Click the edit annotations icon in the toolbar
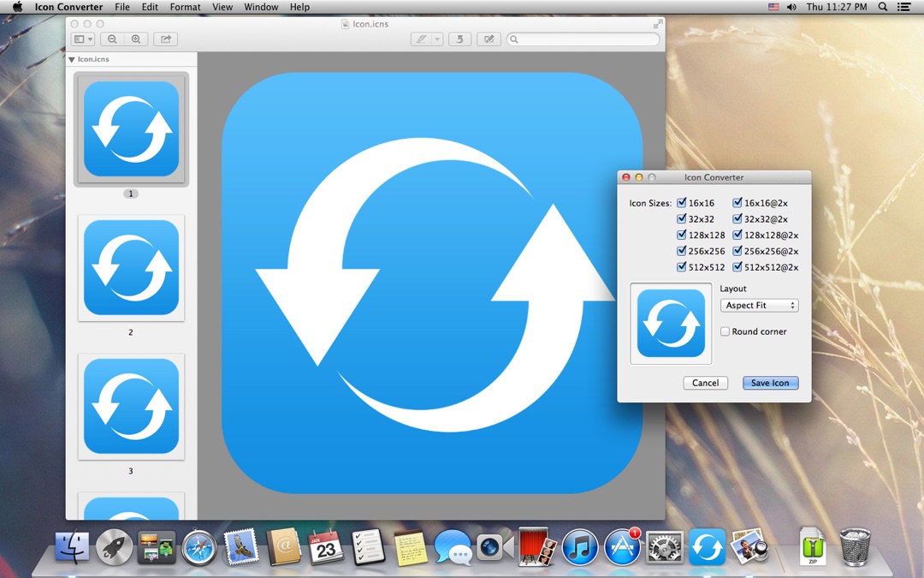Screen dimensions: 924x578 488,39
